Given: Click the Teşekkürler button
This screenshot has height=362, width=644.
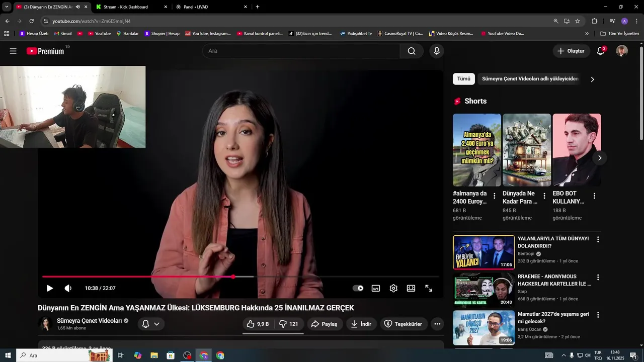Looking at the screenshot, I should tap(404, 324).
